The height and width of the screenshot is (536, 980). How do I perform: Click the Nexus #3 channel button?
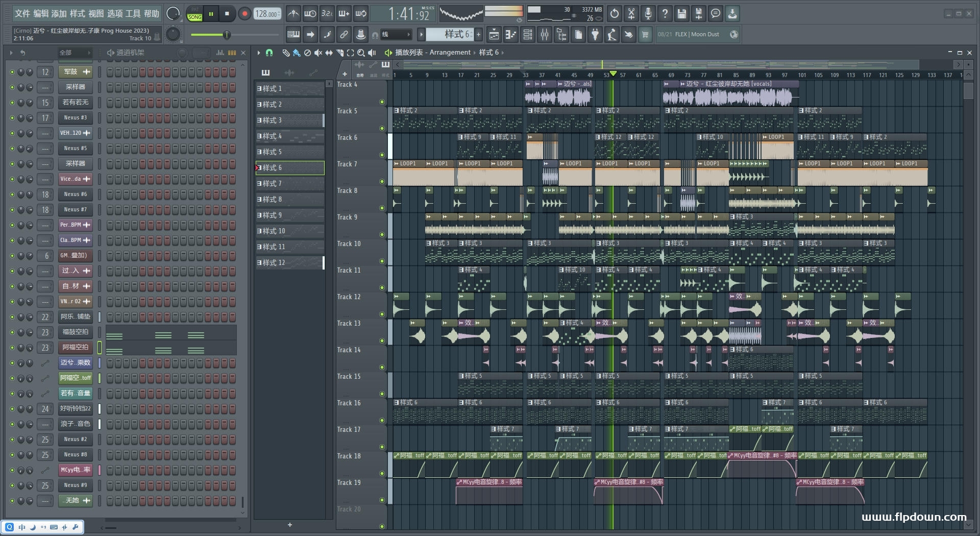75,118
